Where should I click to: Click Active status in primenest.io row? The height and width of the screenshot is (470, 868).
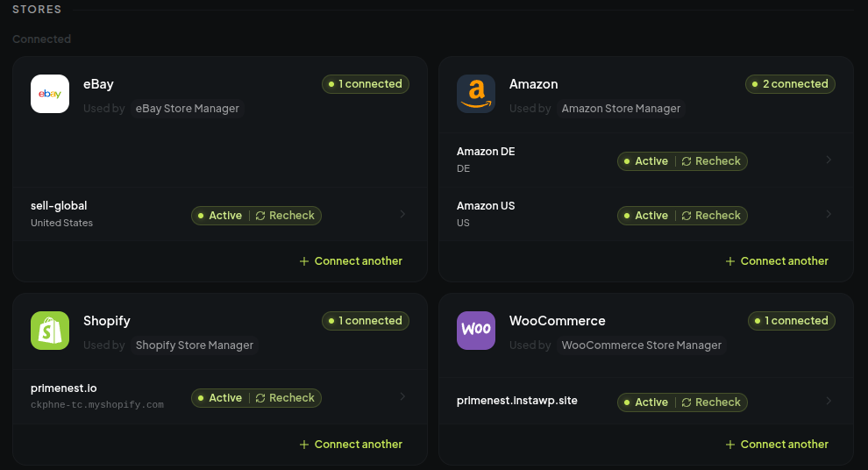pyautogui.click(x=220, y=398)
